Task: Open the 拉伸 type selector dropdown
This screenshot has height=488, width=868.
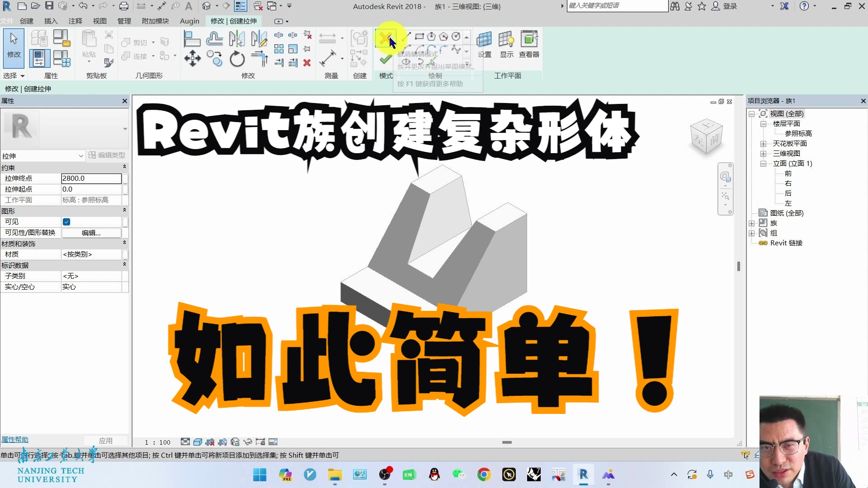Action: pos(81,156)
